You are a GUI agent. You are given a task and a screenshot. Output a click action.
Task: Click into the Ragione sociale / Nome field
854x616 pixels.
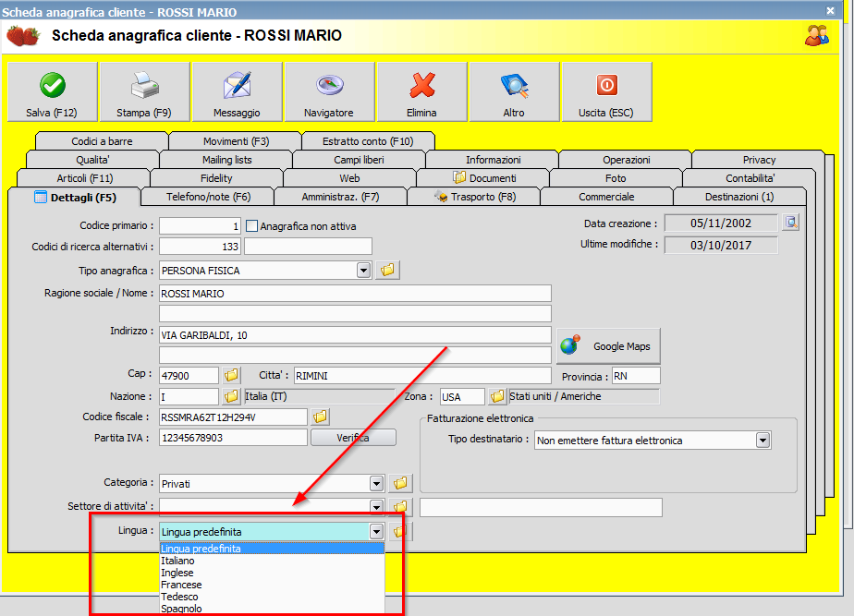click(x=355, y=294)
